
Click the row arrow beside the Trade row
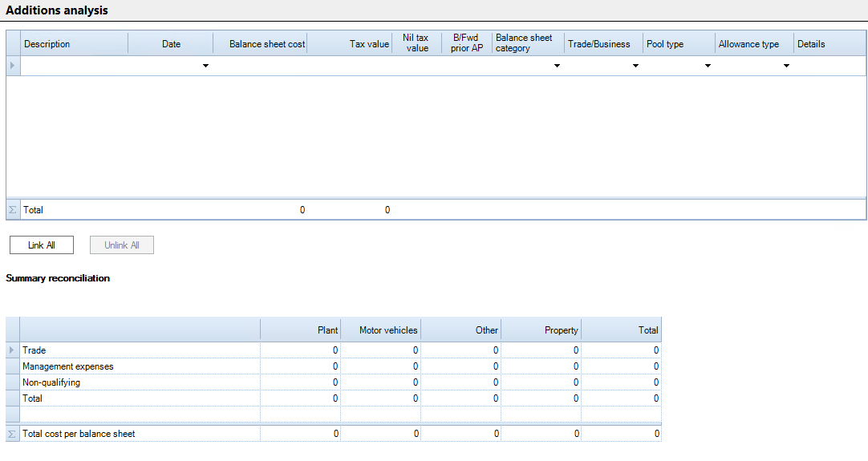pos(12,350)
